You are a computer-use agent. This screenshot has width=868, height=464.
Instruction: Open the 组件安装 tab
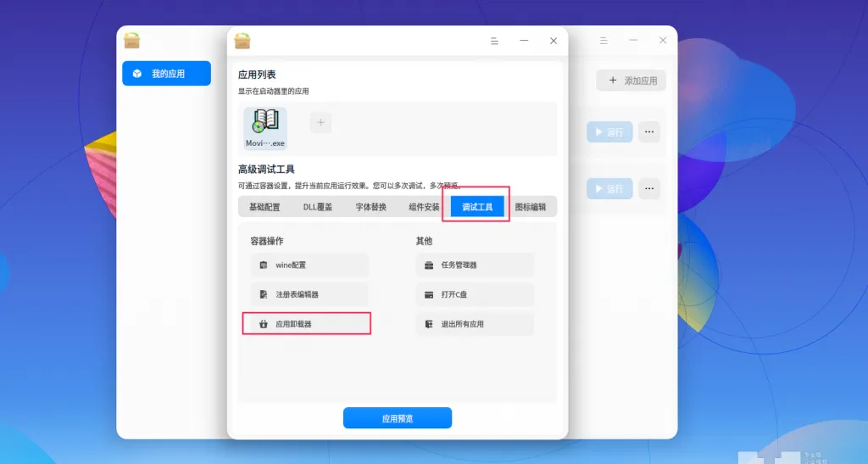(424, 207)
